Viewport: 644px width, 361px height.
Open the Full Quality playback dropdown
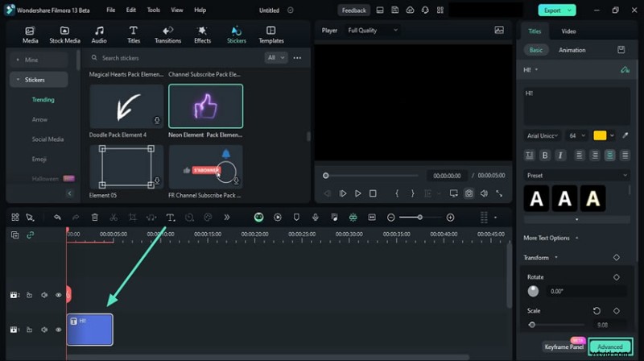372,30
